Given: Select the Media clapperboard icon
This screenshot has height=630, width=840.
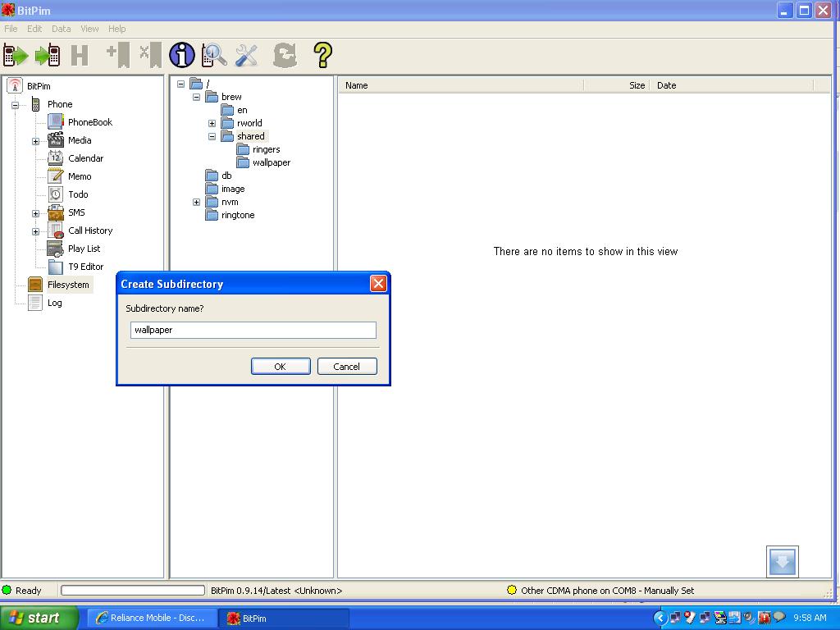Looking at the screenshot, I should (56, 139).
